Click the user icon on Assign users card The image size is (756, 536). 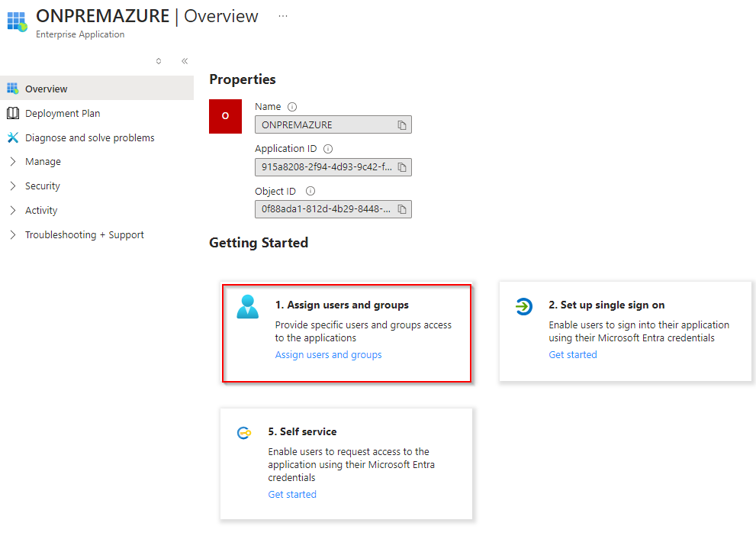pos(248,307)
